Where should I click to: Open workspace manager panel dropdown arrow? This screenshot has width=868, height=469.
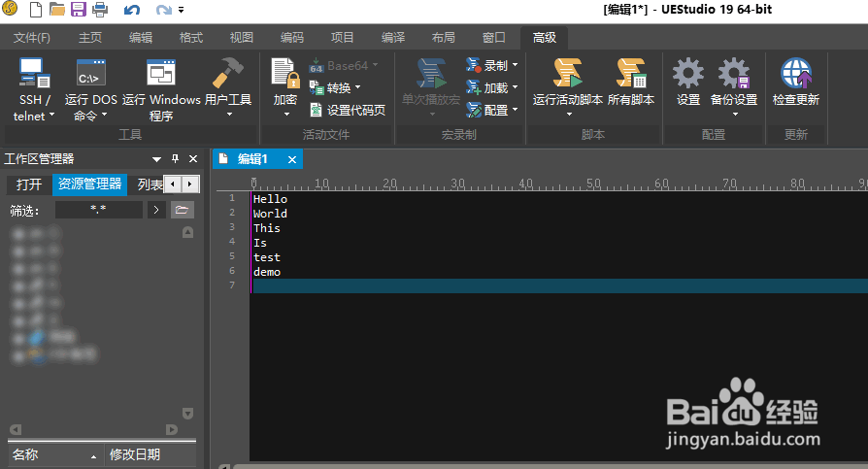tap(156, 159)
